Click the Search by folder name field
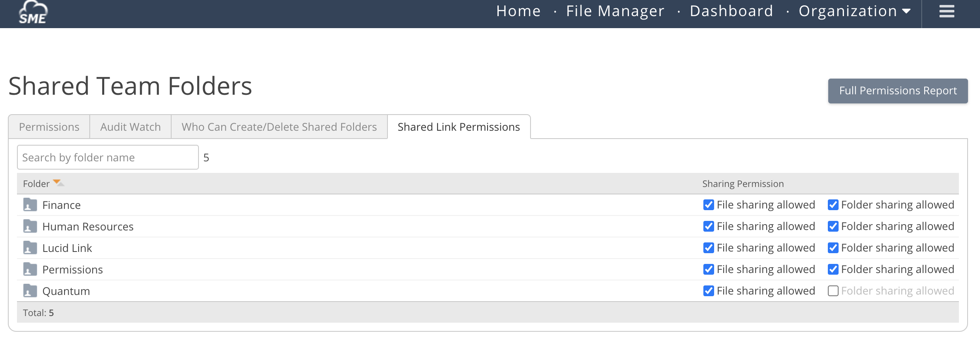Screen dimensions: 980x345 tap(108, 157)
